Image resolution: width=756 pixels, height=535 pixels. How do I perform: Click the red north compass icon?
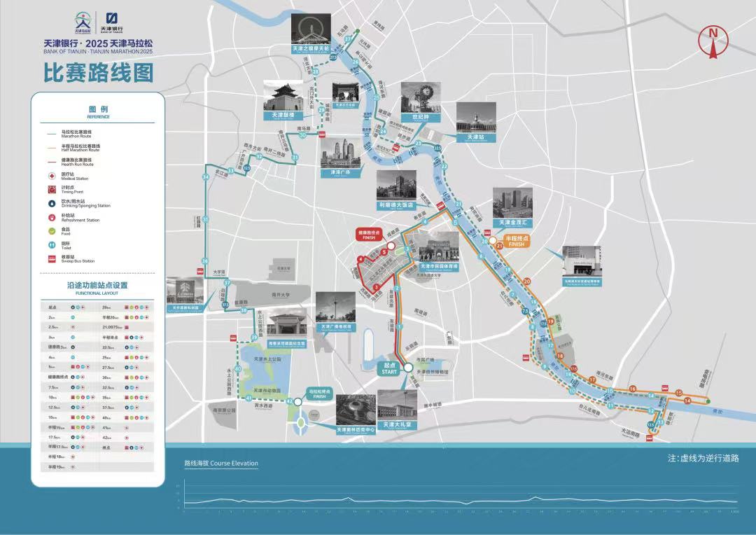pyautogui.click(x=713, y=43)
